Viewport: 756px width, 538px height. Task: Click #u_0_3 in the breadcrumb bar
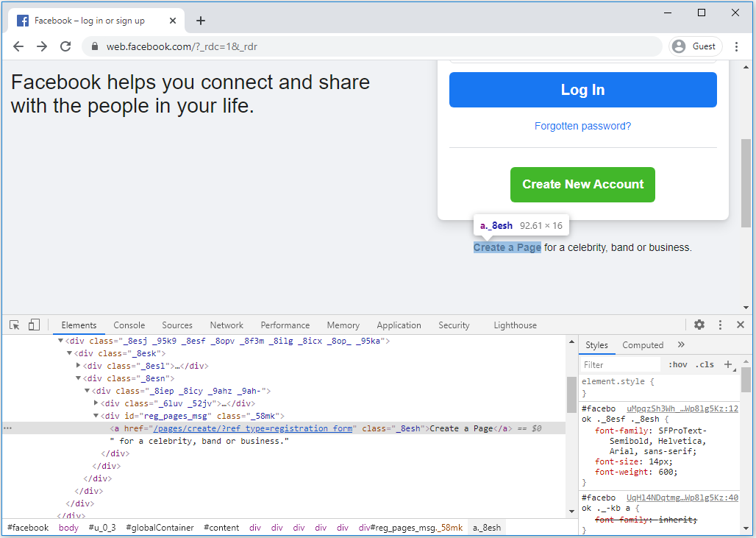pos(102,528)
